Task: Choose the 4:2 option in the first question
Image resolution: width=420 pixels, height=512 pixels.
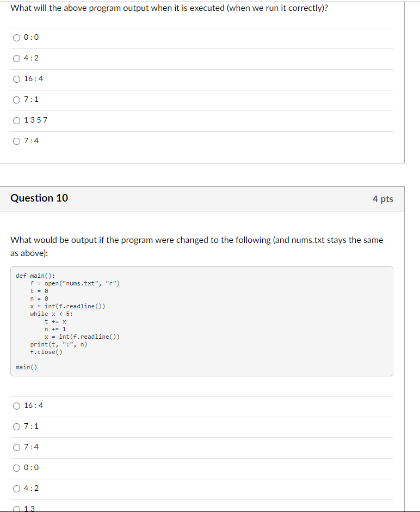Action: pos(16,58)
